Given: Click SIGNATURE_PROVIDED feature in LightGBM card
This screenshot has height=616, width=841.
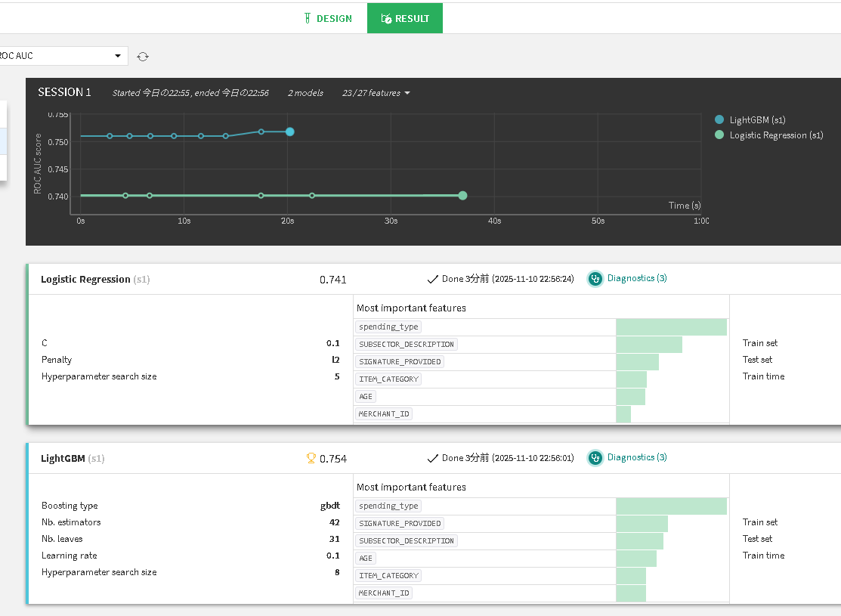Looking at the screenshot, I should [x=400, y=524].
